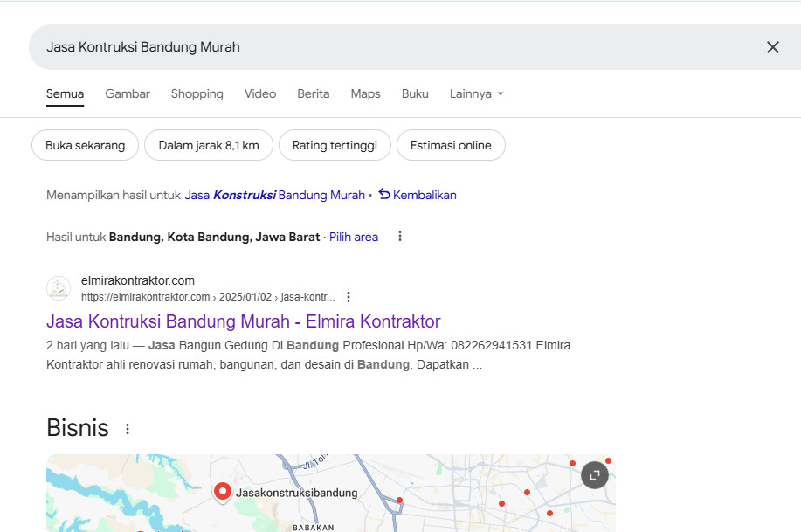Go to the Maps tab
This screenshot has width=801, height=532.
(x=365, y=94)
